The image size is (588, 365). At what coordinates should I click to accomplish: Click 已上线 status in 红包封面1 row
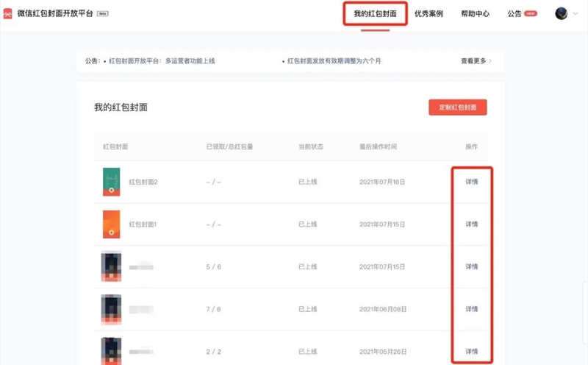307,224
